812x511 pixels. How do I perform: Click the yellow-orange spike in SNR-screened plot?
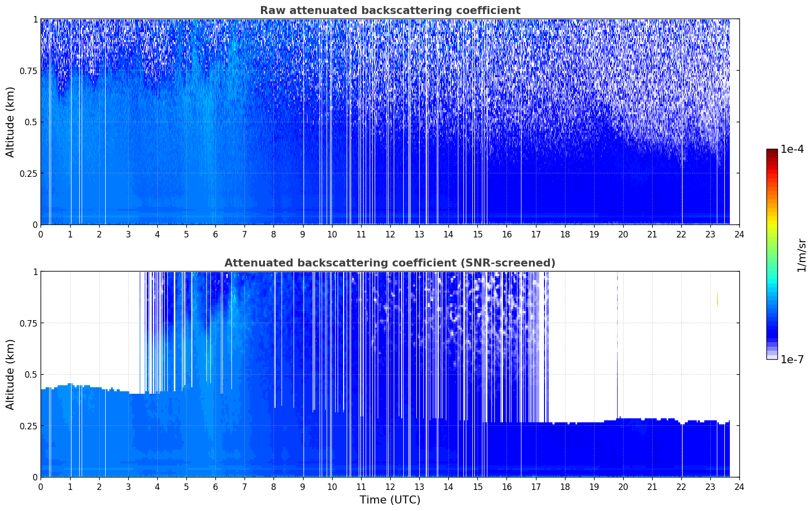pyautogui.click(x=717, y=300)
